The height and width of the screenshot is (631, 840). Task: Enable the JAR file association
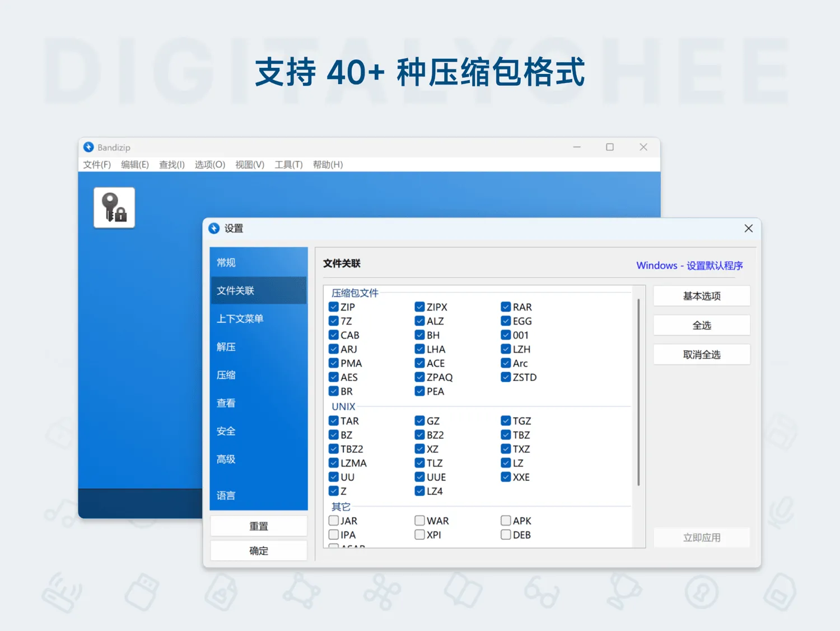[x=334, y=521]
